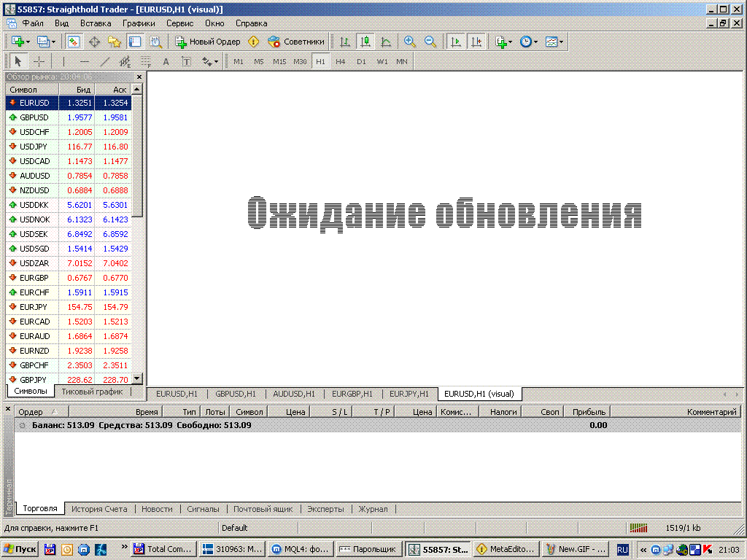Select the USDJPY row in Market Watch
The height and width of the screenshot is (560, 747).
coord(68,147)
